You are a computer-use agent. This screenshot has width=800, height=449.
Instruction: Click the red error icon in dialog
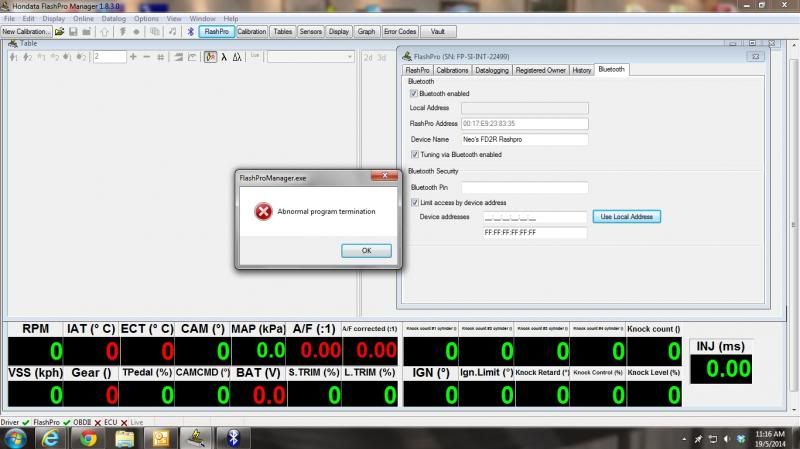262,211
